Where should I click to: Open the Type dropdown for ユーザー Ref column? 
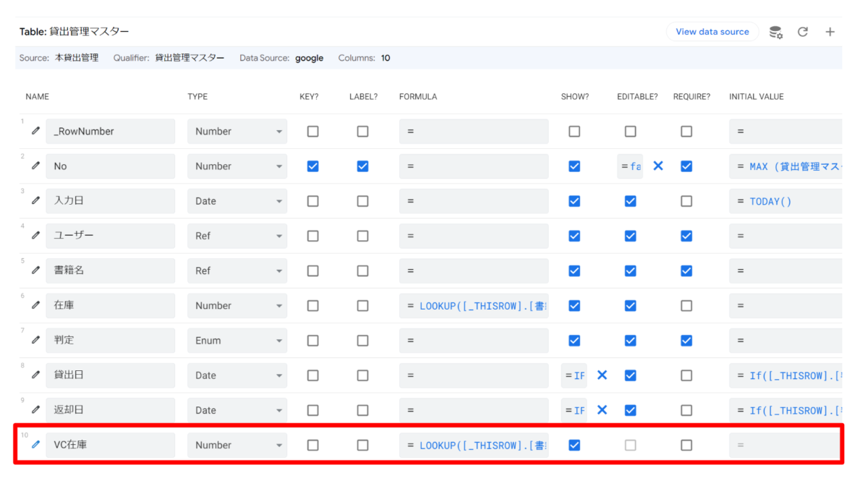pos(237,236)
